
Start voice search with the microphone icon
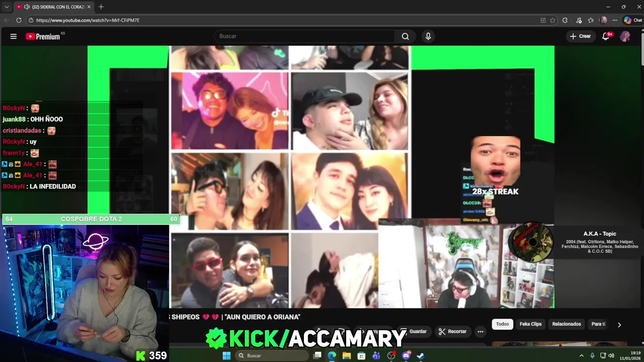428,36
